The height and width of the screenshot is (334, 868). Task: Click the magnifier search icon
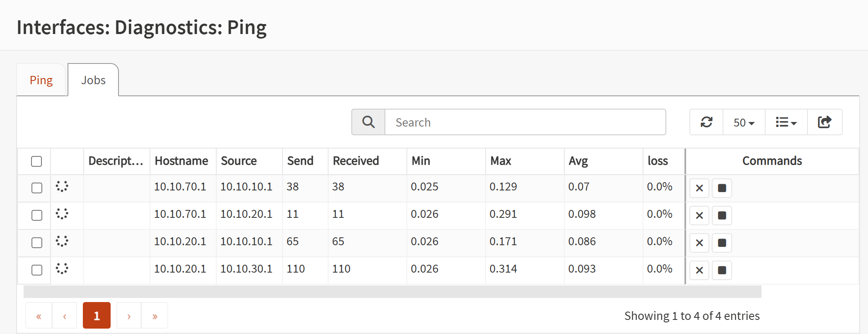[x=368, y=122]
